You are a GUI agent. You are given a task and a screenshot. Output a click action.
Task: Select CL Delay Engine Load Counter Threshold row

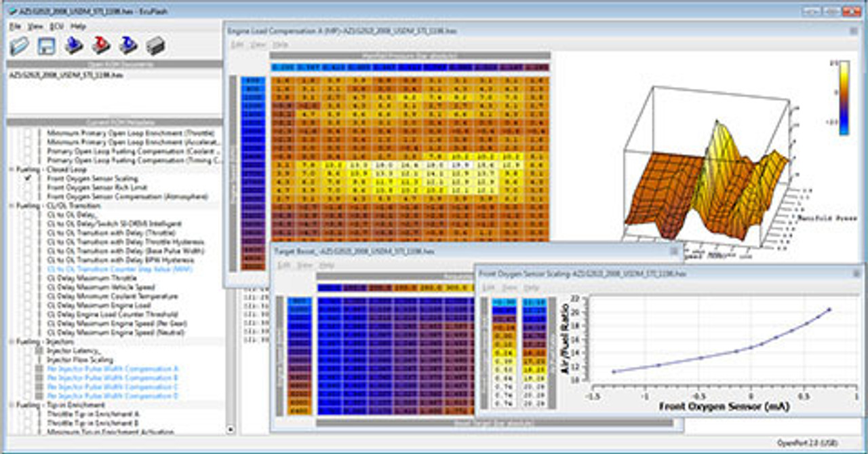[x=113, y=314]
